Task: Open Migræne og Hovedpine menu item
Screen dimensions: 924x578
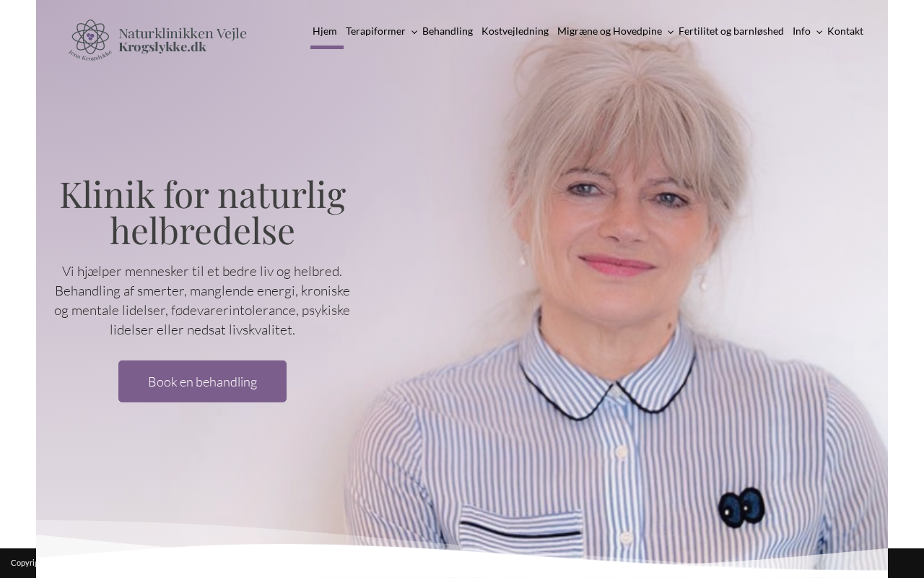Action: click(609, 31)
